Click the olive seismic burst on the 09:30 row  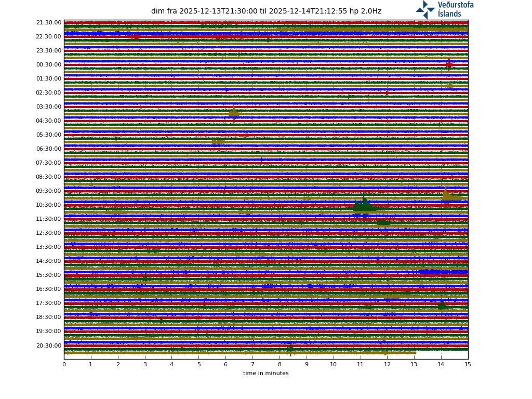(x=447, y=196)
